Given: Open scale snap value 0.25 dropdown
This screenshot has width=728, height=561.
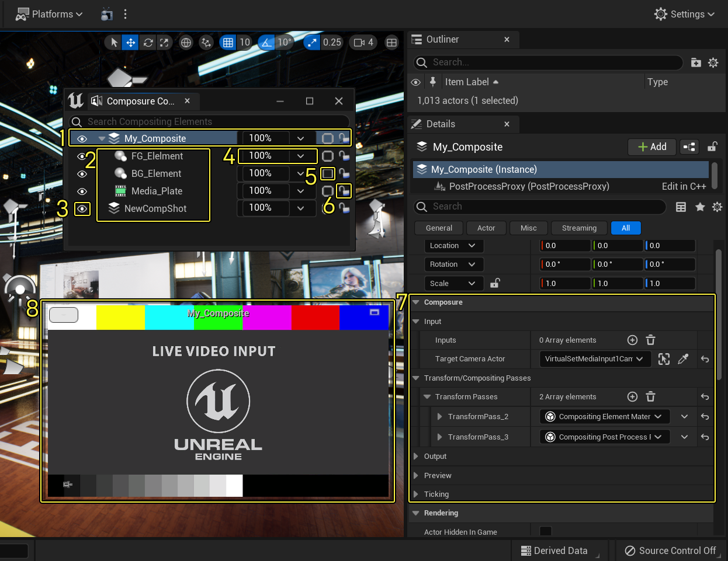Looking at the screenshot, I should [332, 42].
